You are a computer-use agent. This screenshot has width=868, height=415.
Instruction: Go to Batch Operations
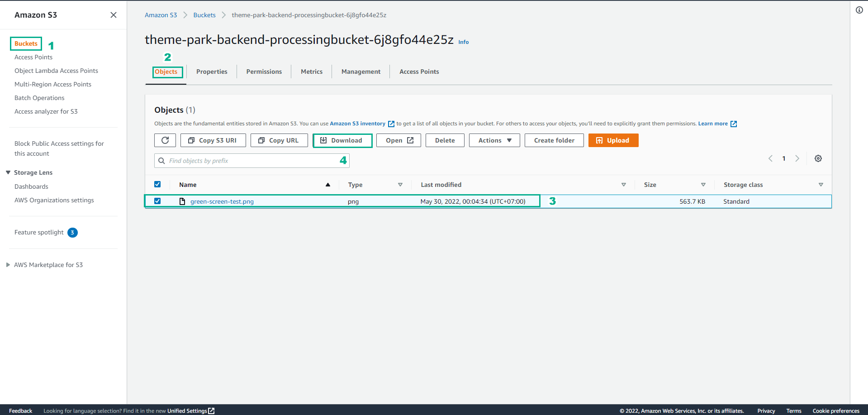[x=39, y=98]
